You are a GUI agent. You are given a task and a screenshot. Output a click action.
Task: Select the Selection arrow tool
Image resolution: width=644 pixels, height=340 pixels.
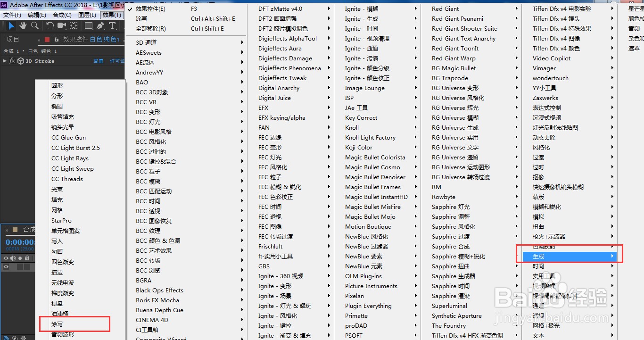coord(11,25)
